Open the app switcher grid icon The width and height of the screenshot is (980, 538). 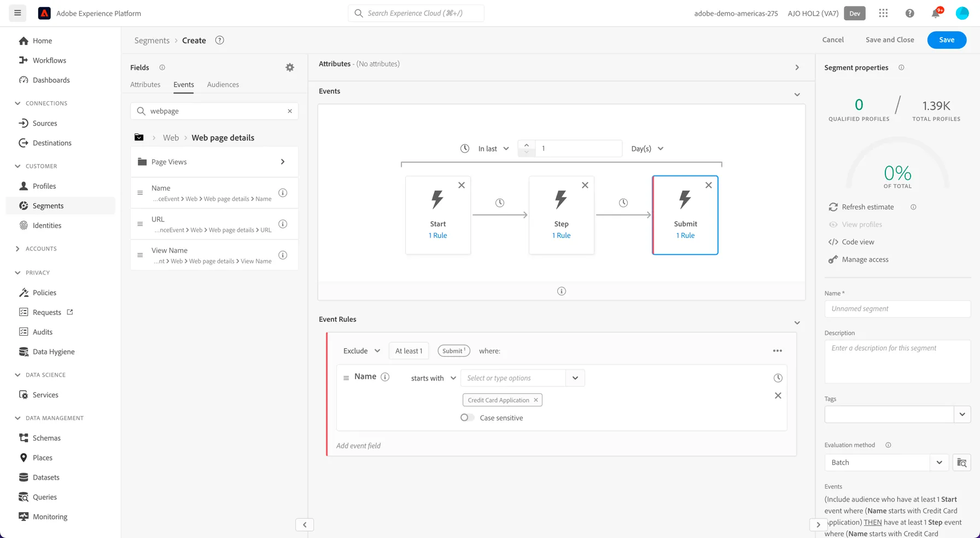pyautogui.click(x=883, y=13)
